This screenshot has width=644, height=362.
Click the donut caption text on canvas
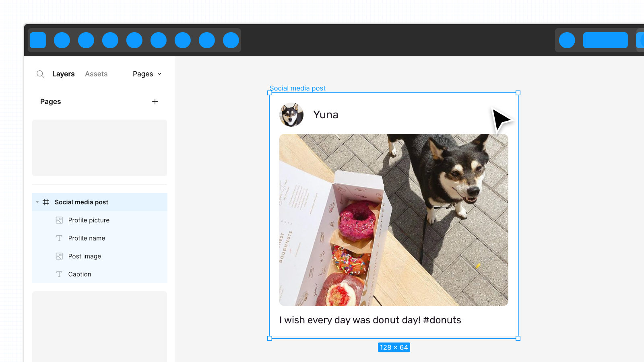(x=370, y=320)
